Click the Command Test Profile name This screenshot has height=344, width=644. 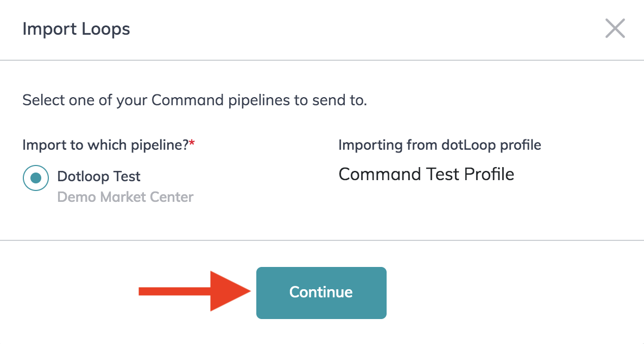[426, 174]
